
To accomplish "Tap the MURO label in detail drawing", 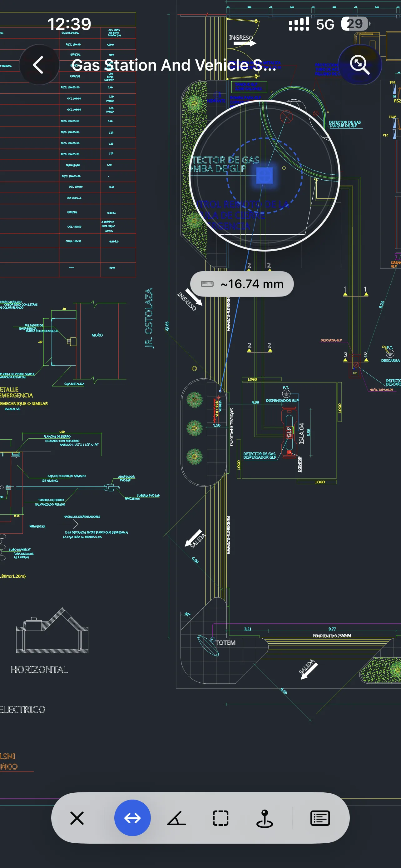I will (97, 335).
